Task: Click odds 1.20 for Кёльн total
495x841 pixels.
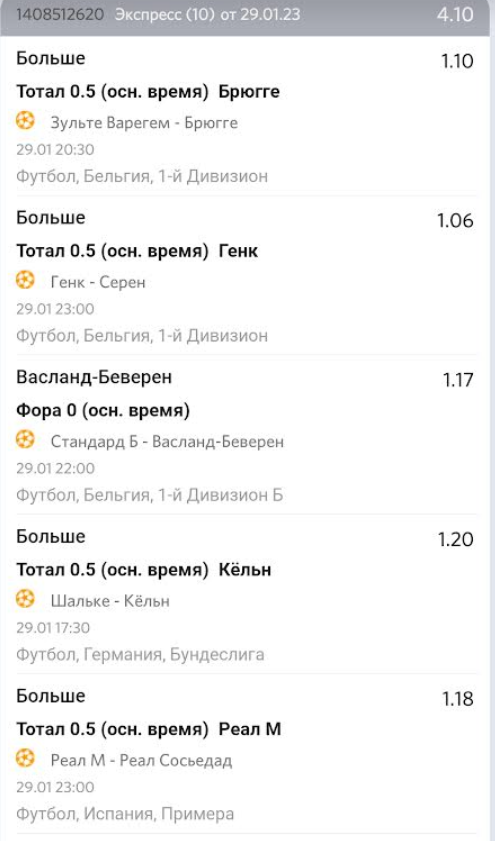Action: pyautogui.click(x=456, y=539)
